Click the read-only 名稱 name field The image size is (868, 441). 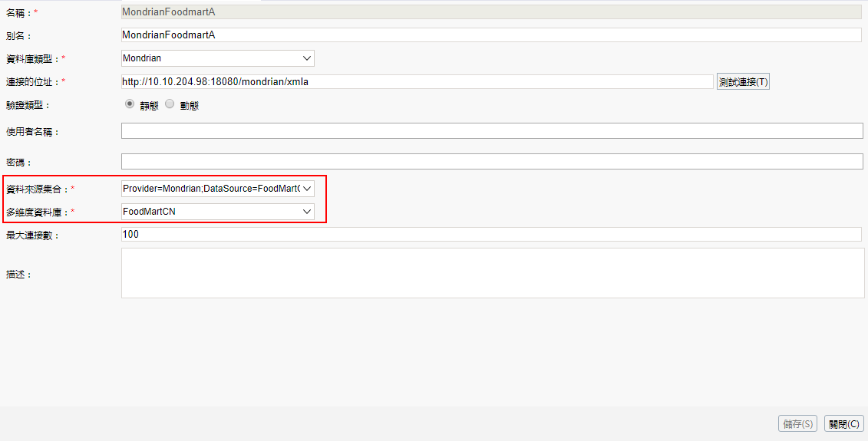click(491, 12)
